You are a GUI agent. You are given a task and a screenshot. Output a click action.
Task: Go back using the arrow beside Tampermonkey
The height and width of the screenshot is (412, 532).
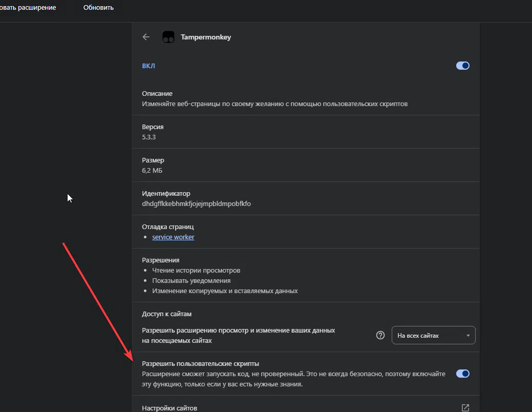point(146,37)
